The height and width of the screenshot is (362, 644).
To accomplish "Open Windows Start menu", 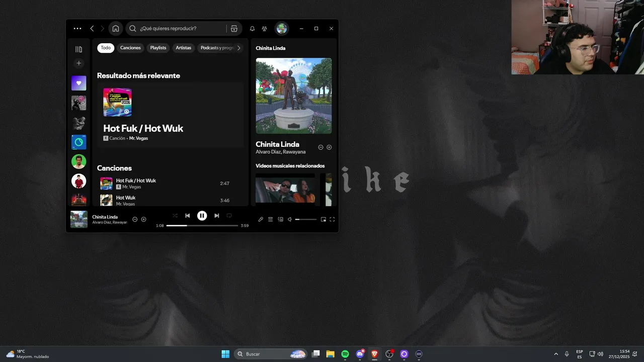I will pyautogui.click(x=225, y=354).
